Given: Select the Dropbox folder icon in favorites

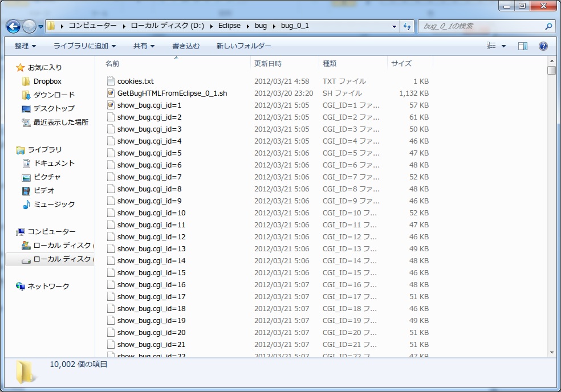Looking at the screenshot, I should coord(26,81).
